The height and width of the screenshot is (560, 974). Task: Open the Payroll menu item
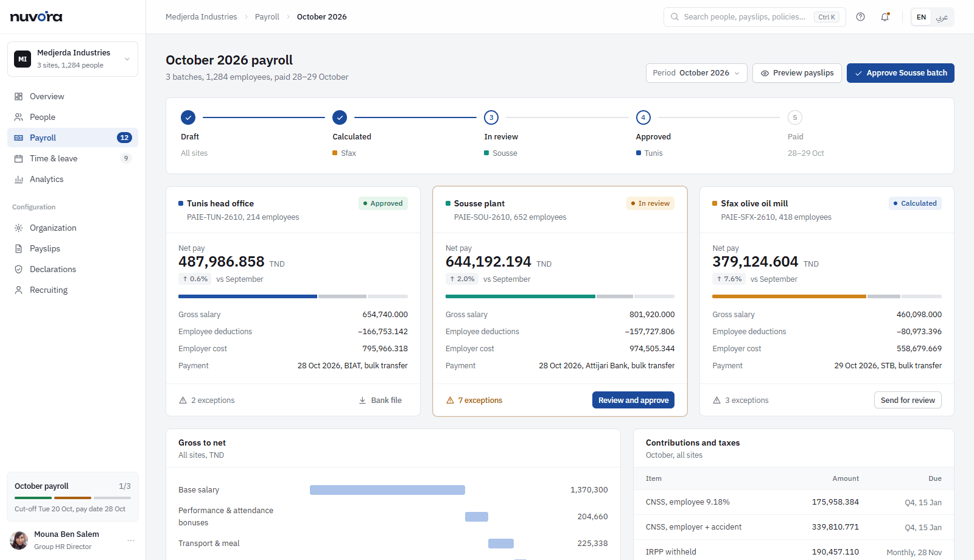pyautogui.click(x=72, y=138)
